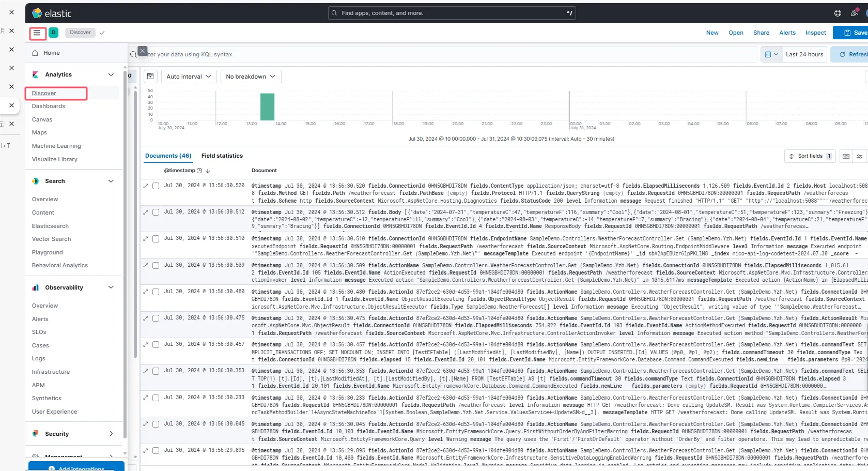This screenshot has height=471, width=868.
Task: Switch to the Field statistics tab
Action: click(x=222, y=156)
